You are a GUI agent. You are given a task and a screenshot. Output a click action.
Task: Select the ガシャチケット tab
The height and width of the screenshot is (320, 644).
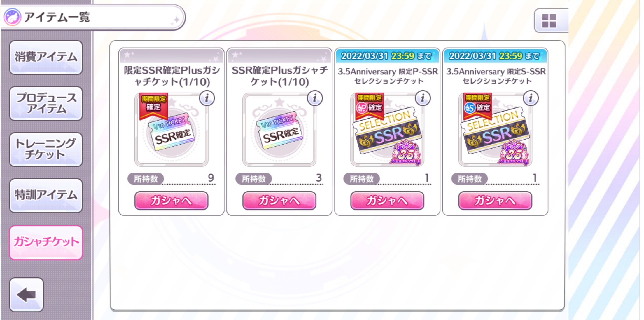pyautogui.click(x=46, y=242)
